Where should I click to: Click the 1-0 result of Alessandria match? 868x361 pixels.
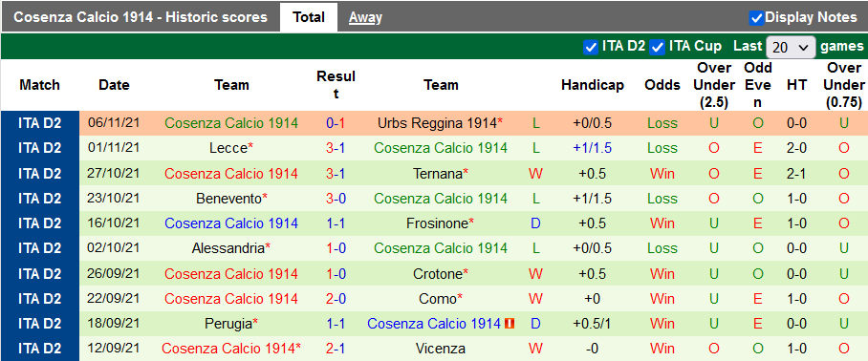click(x=336, y=248)
